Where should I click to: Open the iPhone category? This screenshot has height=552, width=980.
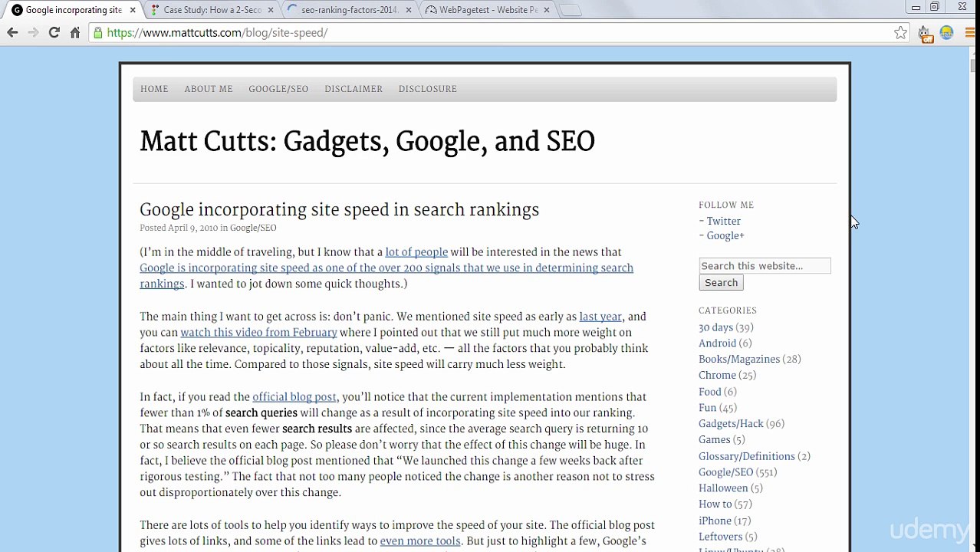715,521
